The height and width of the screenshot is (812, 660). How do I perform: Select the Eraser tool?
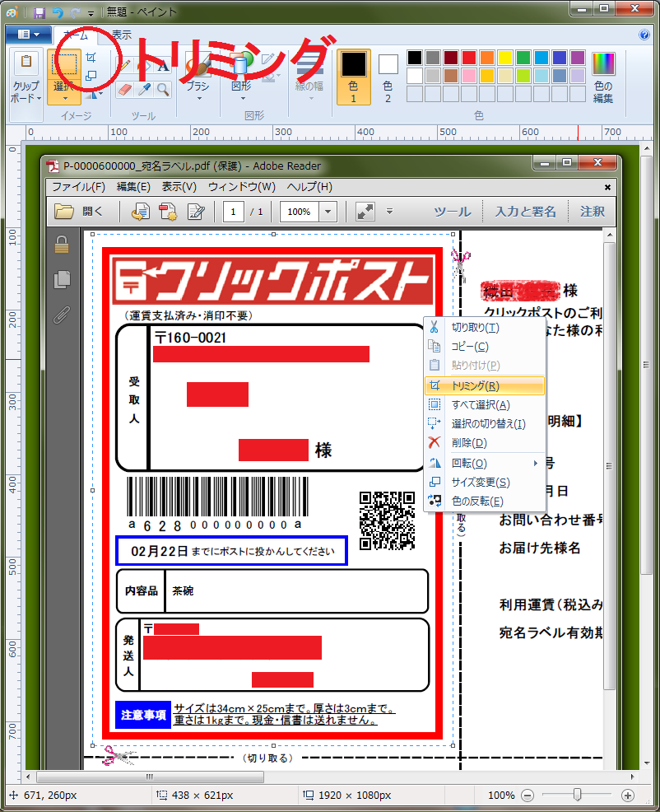click(x=125, y=90)
